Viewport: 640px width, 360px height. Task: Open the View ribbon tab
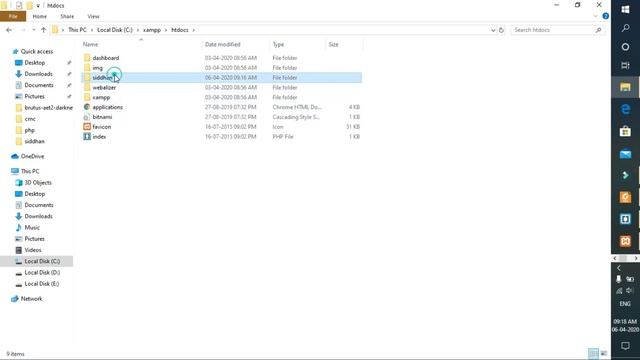coord(93,16)
